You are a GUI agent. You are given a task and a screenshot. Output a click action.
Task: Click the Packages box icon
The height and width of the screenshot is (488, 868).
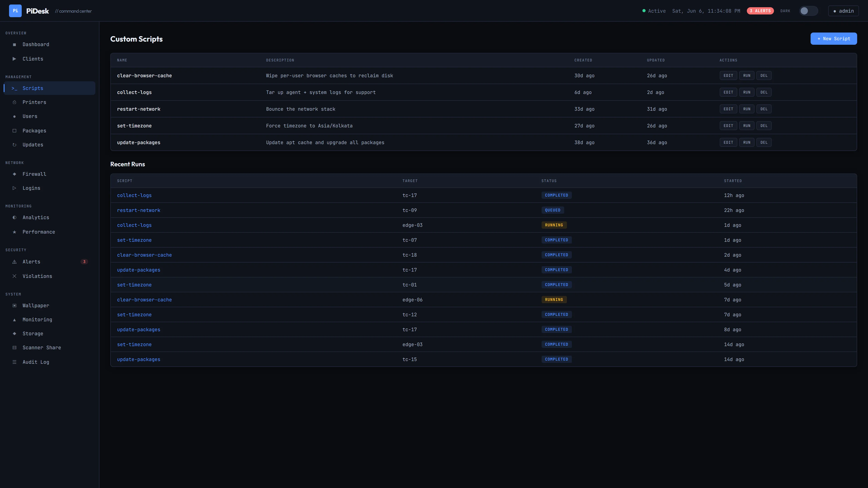pyautogui.click(x=14, y=131)
